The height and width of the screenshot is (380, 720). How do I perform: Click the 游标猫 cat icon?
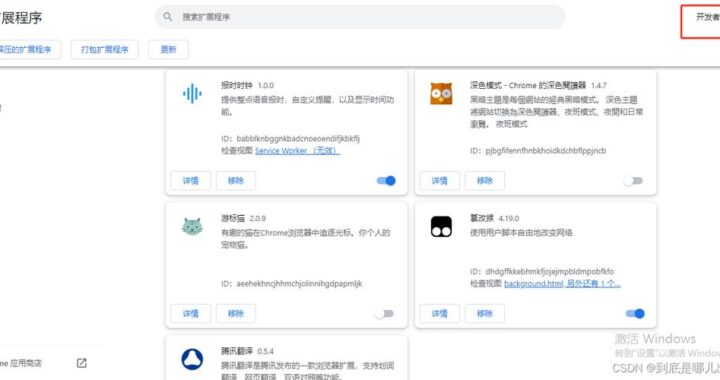(x=192, y=227)
